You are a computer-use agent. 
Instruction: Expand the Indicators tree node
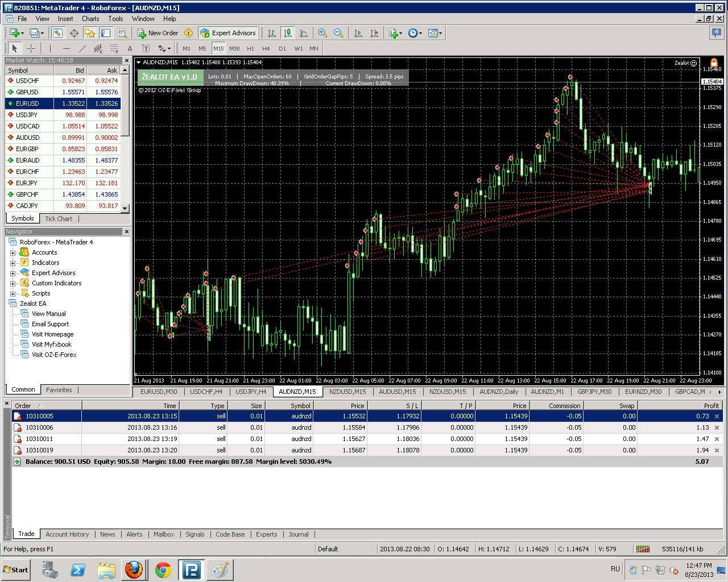(13, 263)
